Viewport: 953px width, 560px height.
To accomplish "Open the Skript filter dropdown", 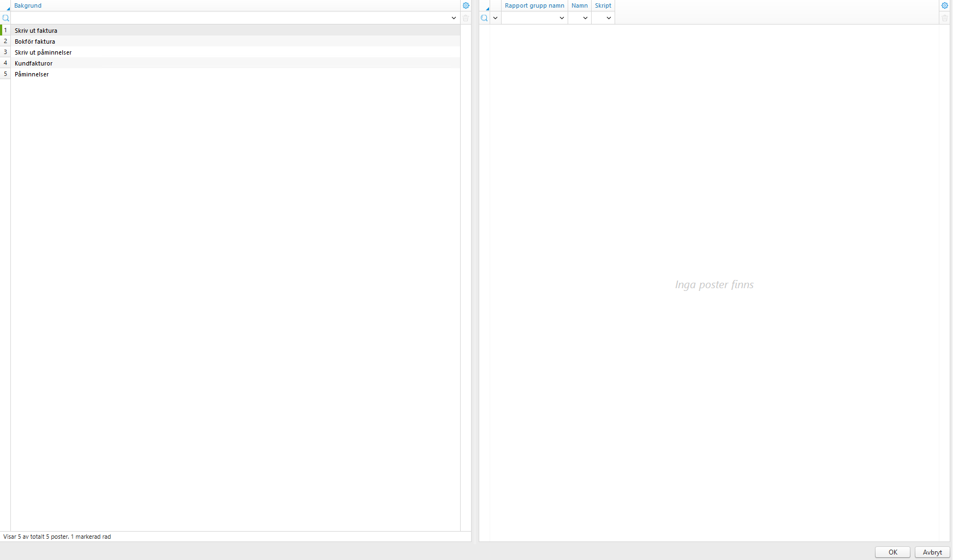I will coord(609,18).
